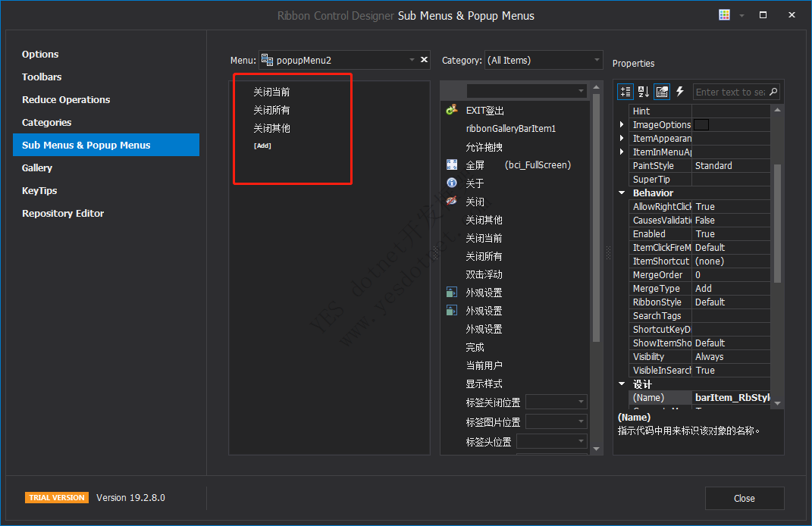Click the ItemShortcut value (none)
The height and width of the screenshot is (526, 812).
pos(710,261)
